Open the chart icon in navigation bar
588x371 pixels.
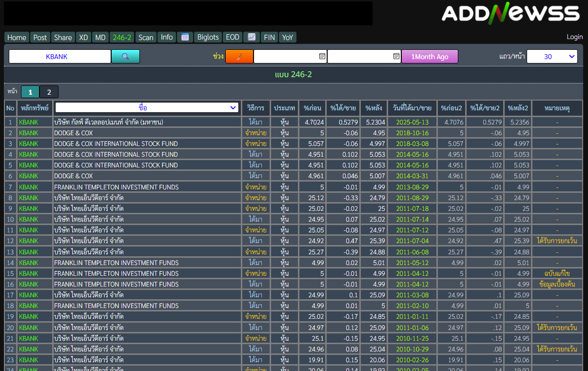point(251,37)
